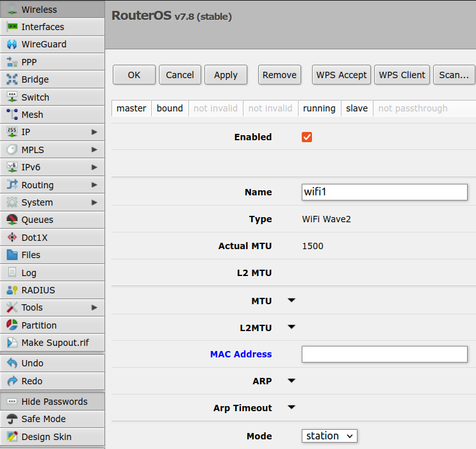Expand the MTU field arrow
Image resolution: width=476 pixels, height=449 pixels.
point(291,300)
